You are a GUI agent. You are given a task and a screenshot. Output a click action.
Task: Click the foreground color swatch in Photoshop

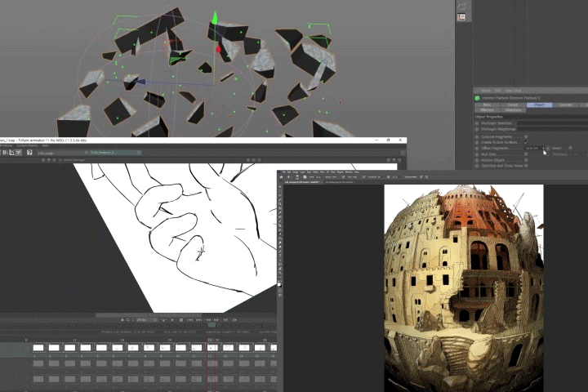click(278, 285)
